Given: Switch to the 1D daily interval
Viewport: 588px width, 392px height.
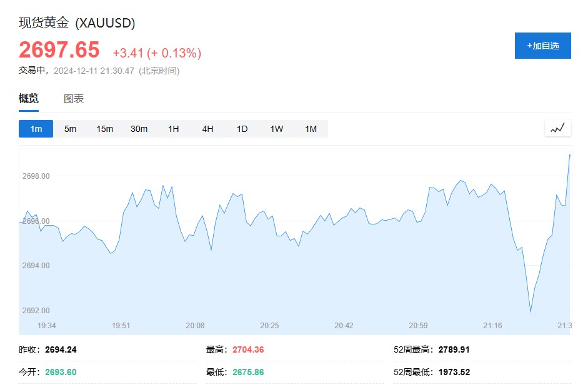Looking at the screenshot, I should point(242,129).
